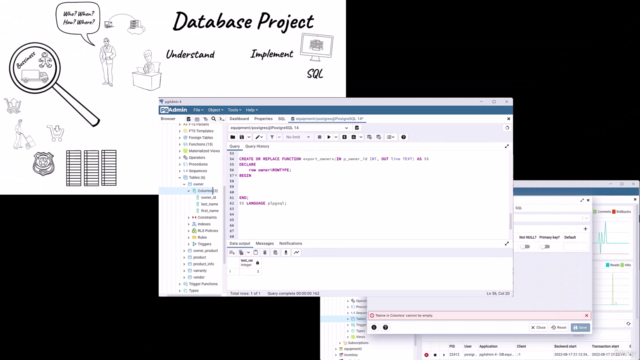Click the Open File folder icon
Screen dimensions: 640x360
(x=233, y=137)
